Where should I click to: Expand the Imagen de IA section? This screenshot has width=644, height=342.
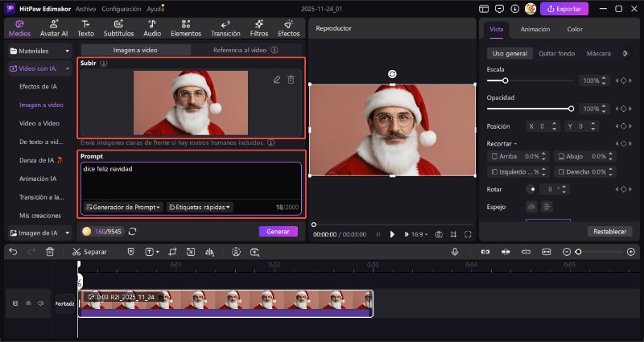(x=39, y=233)
